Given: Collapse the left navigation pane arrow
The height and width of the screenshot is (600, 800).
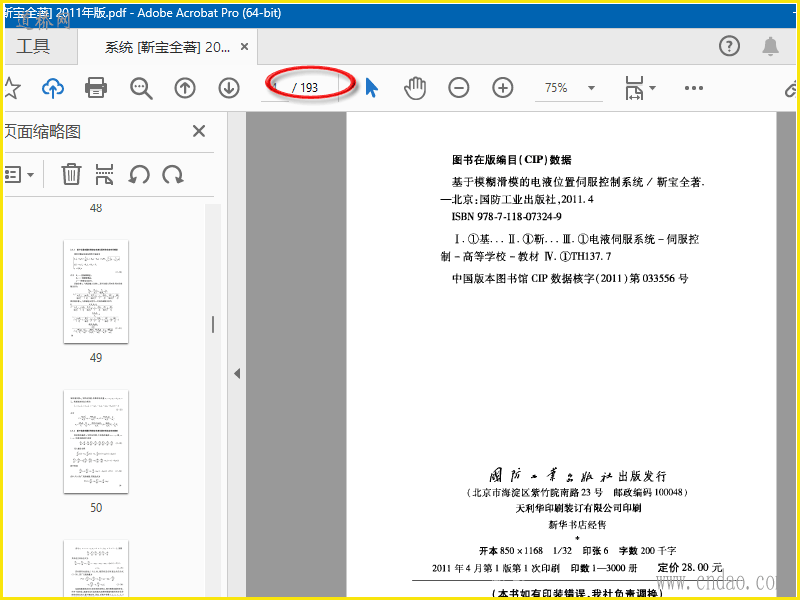Looking at the screenshot, I should pos(237,373).
